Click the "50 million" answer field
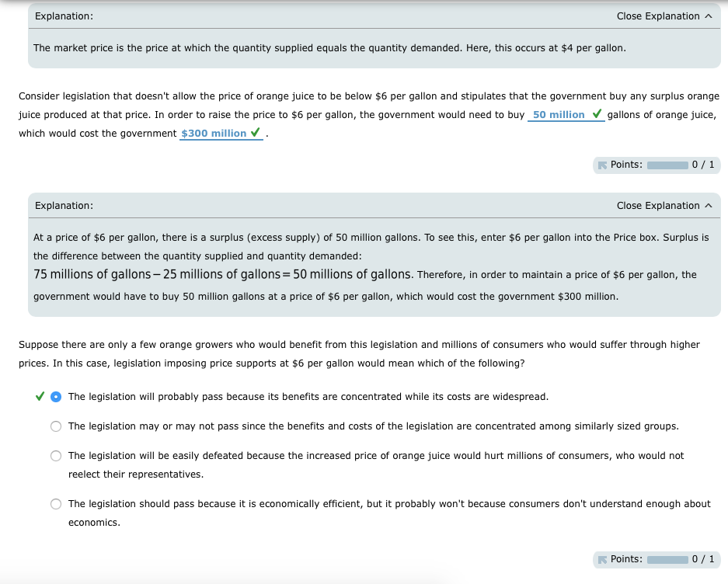 [x=559, y=115]
